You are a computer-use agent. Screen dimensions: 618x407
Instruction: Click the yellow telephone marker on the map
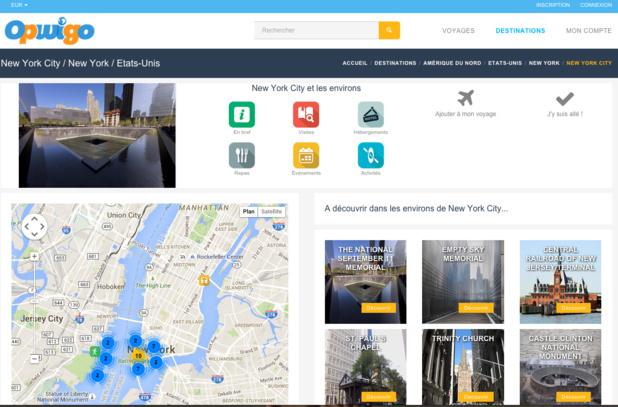point(204,281)
